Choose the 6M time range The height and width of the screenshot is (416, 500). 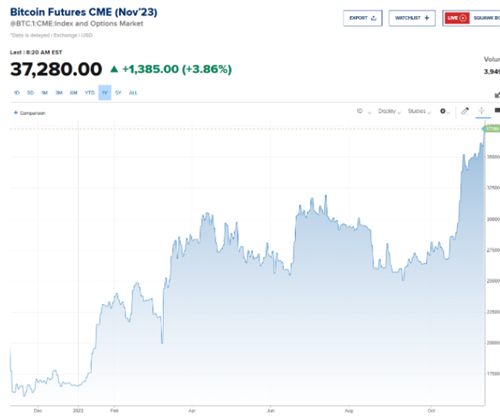[x=74, y=93]
